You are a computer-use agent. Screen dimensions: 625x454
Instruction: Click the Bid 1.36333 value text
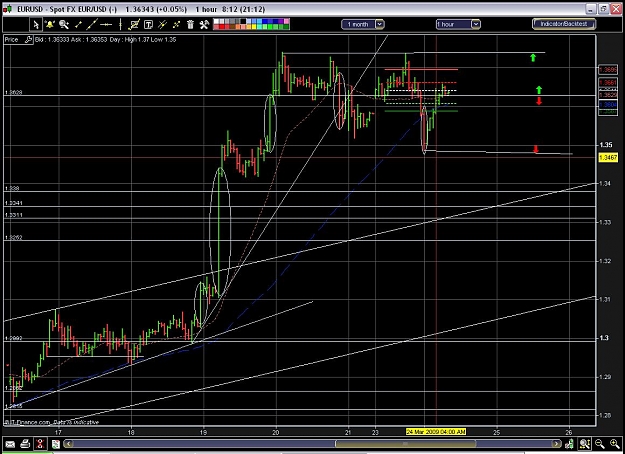(52, 39)
